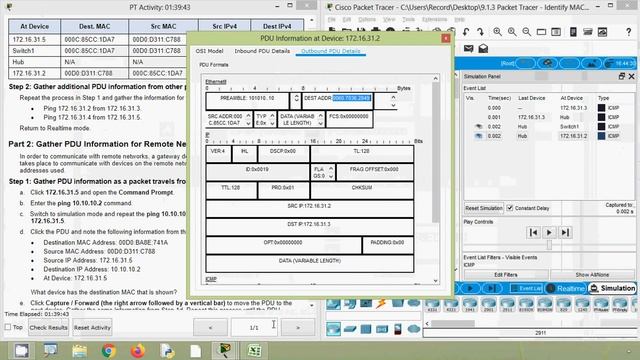Uncheck the Constant Delay checkbox
The image size is (640, 360).
(510, 208)
